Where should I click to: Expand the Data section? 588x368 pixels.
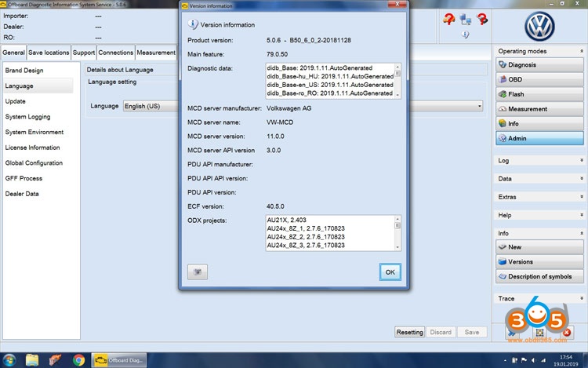coord(581,179)
